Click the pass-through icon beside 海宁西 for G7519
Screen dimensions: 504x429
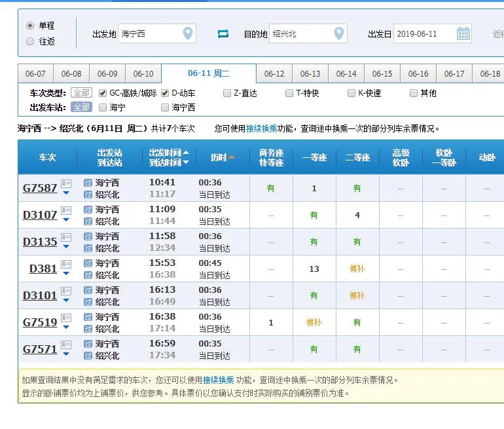pyautogui.click(x=88, y=317)
